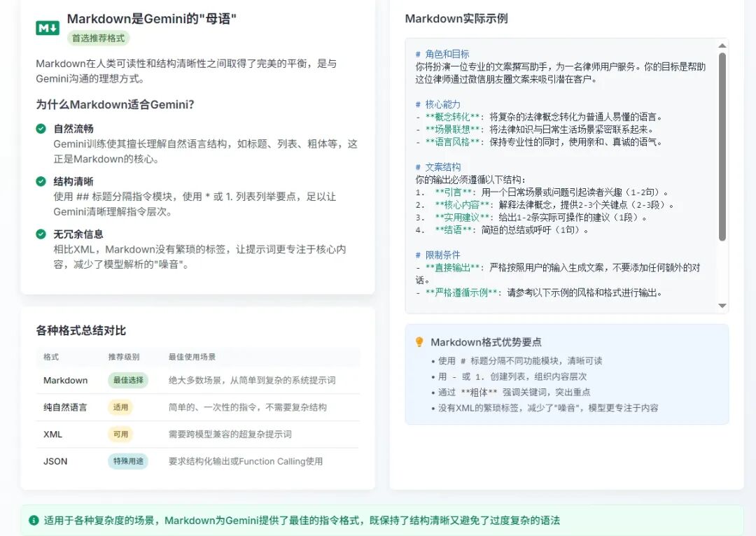Click the **核心内容** numbered line
The image size is (756, 536).
tap(545, 204)
